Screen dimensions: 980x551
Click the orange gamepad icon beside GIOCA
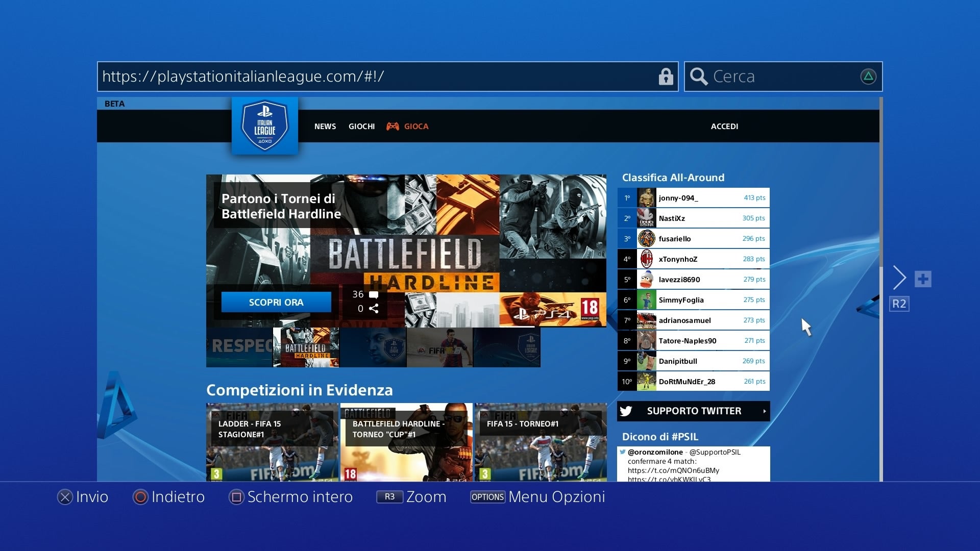coord(393,126)
